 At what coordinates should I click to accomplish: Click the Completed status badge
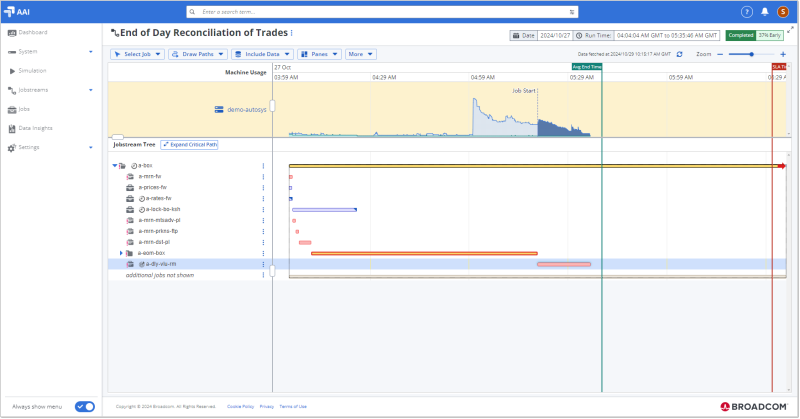740,35
